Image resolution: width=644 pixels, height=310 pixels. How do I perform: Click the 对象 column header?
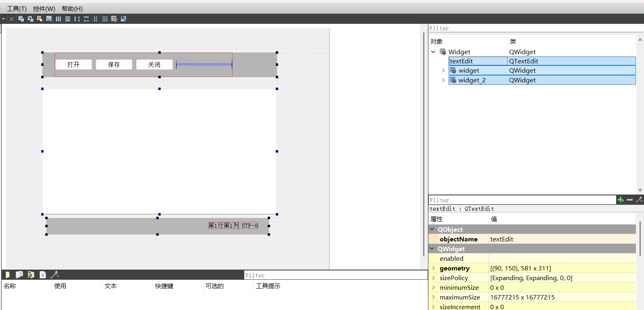(468, 41)
